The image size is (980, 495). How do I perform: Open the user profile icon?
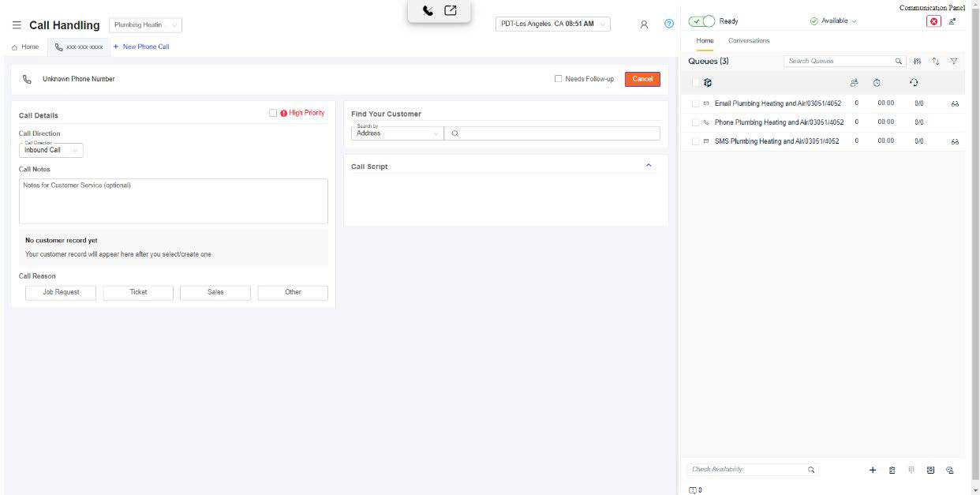coord(644,24)
